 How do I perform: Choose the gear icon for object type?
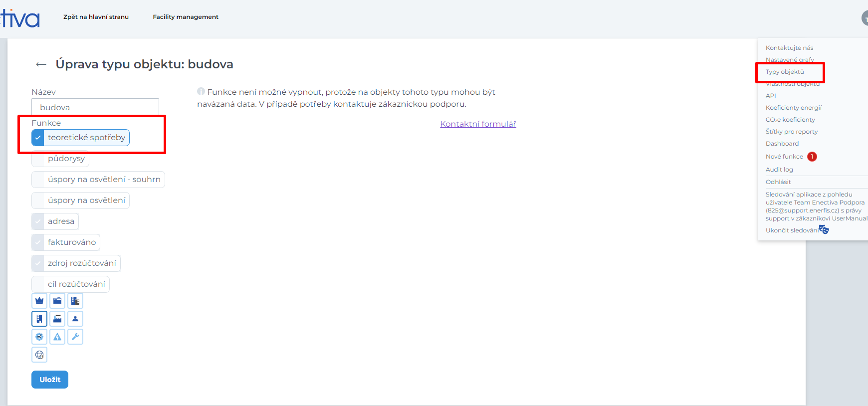[x=39, y=337]
